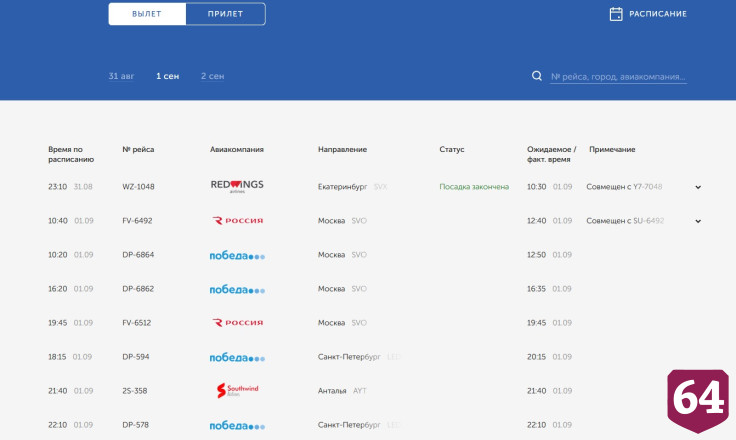
Task: Expand the WZ-1048 flight row details
Action: click(x=698, y=187)
